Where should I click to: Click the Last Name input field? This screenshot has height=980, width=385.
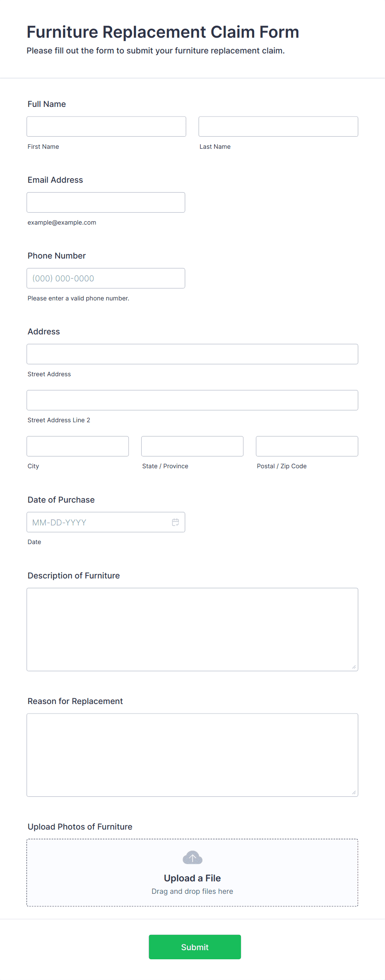278,126
